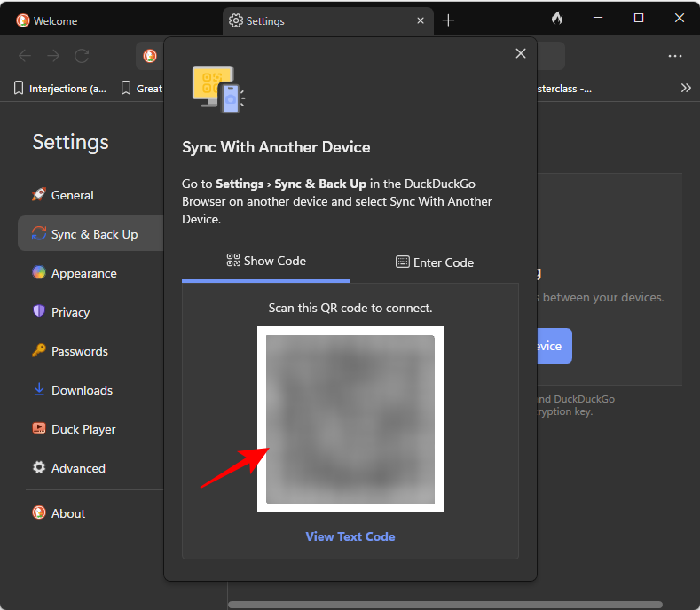Screen dimensions: 700x610
Task: Click the horizontal scrollbar at bottom
Action: [x=445, y=605]
